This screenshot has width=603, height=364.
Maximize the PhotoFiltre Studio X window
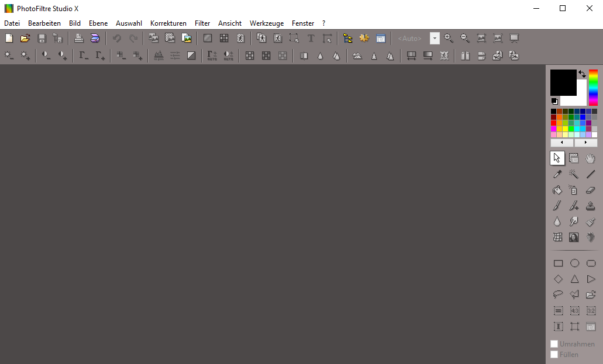click(563, 8)
